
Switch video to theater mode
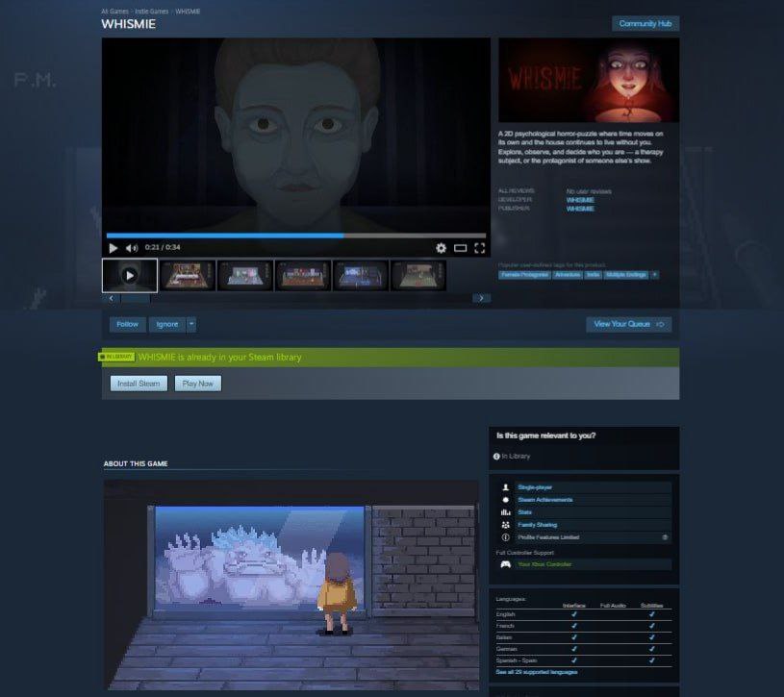click(460, 248)
